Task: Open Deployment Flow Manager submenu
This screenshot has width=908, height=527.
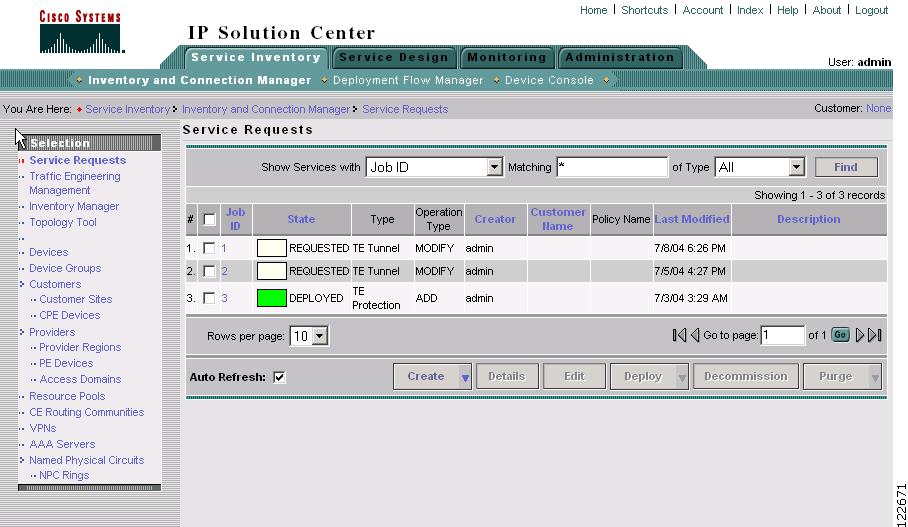Action: pyautogui.click(x=408, y=80)
